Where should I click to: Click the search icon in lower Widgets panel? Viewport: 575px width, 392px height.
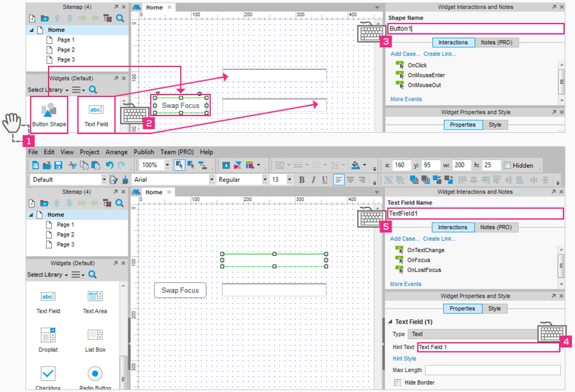(93, 275)
